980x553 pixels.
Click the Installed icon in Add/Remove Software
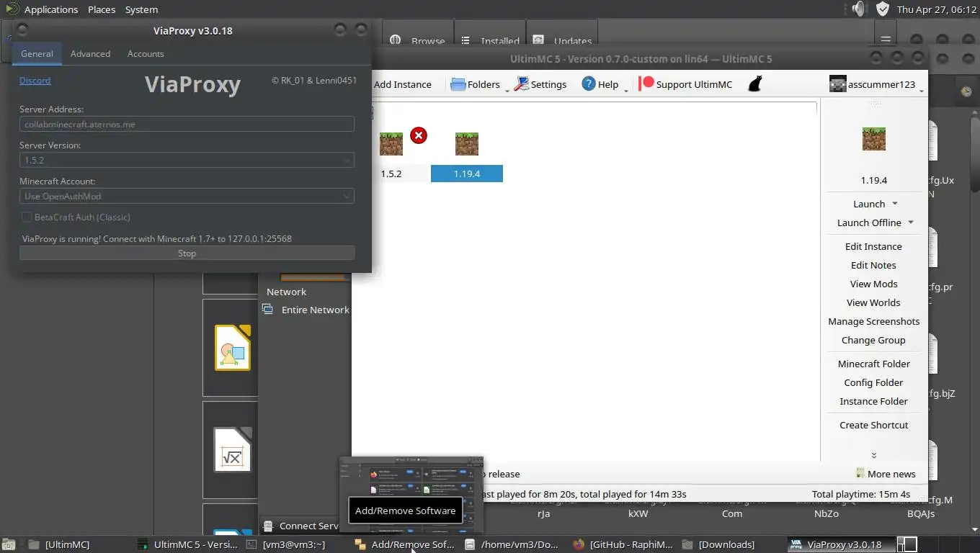tap(465, 41)
